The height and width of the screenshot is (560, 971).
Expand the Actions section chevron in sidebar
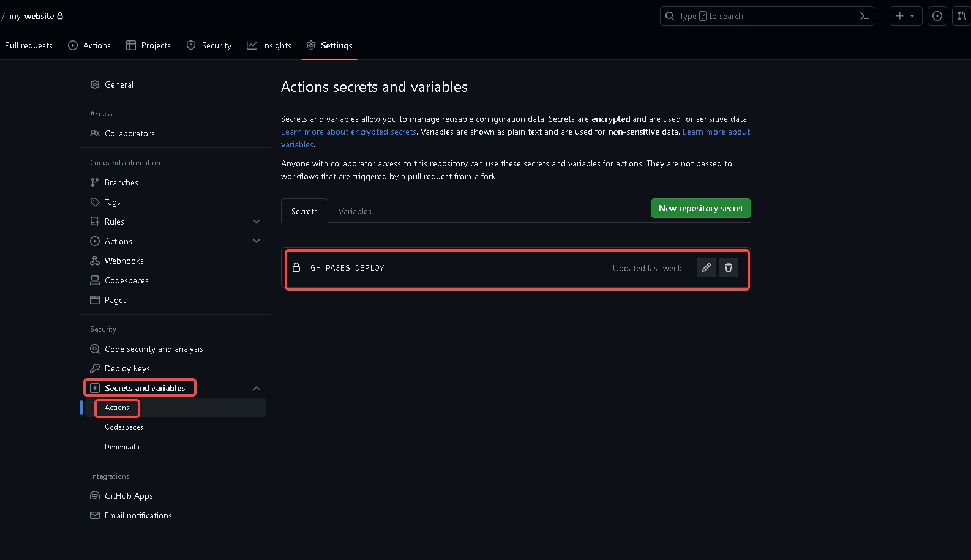(257, 241)
